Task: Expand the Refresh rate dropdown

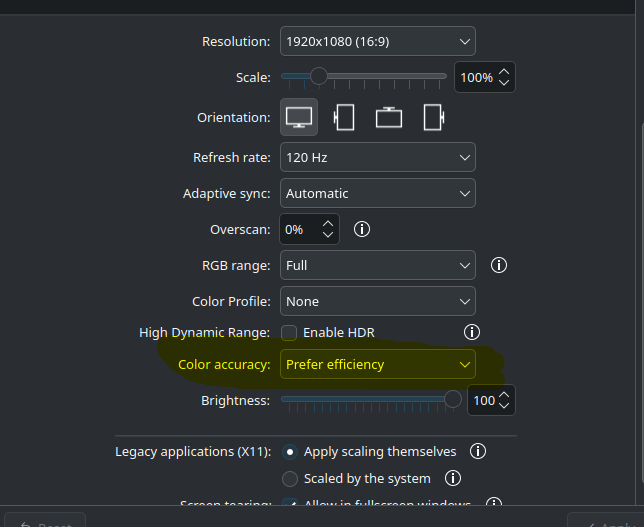Action: (377, 157)
